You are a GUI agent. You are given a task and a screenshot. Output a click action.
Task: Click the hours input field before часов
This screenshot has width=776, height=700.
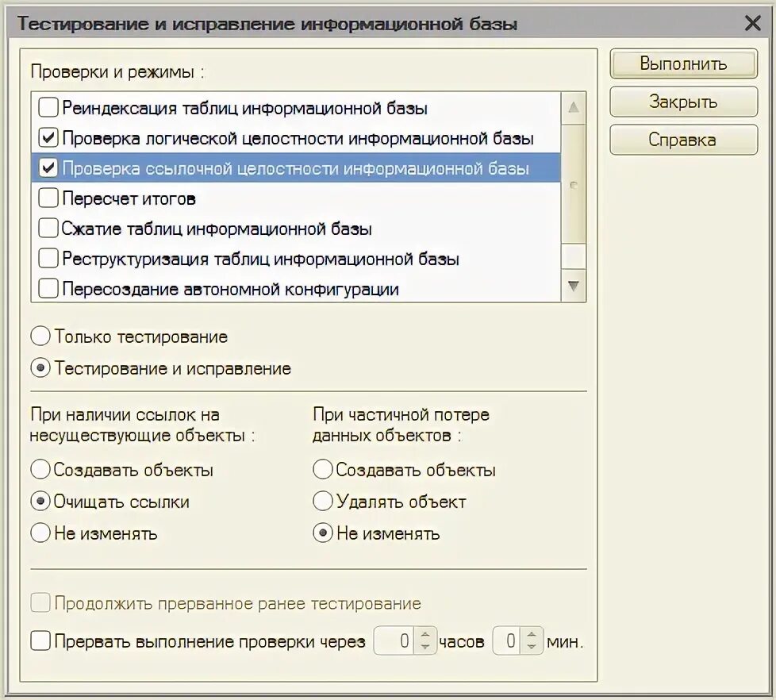click(394, 640)
